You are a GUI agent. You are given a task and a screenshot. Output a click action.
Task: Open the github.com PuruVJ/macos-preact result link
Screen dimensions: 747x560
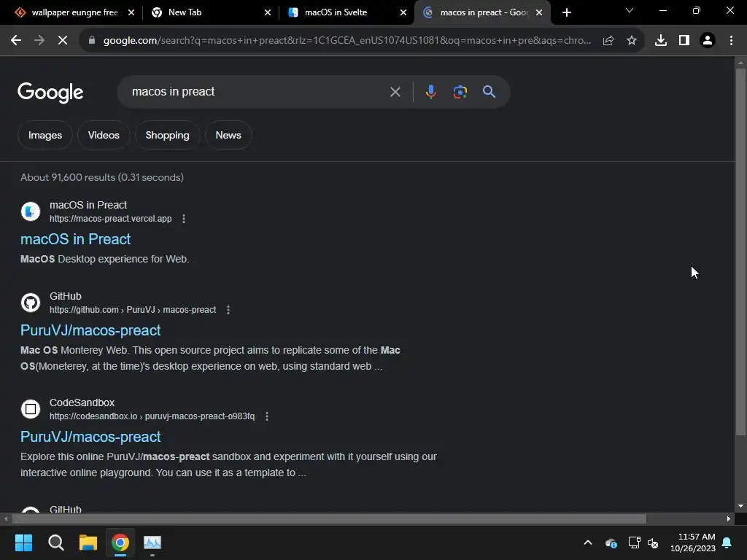(90, 330)
